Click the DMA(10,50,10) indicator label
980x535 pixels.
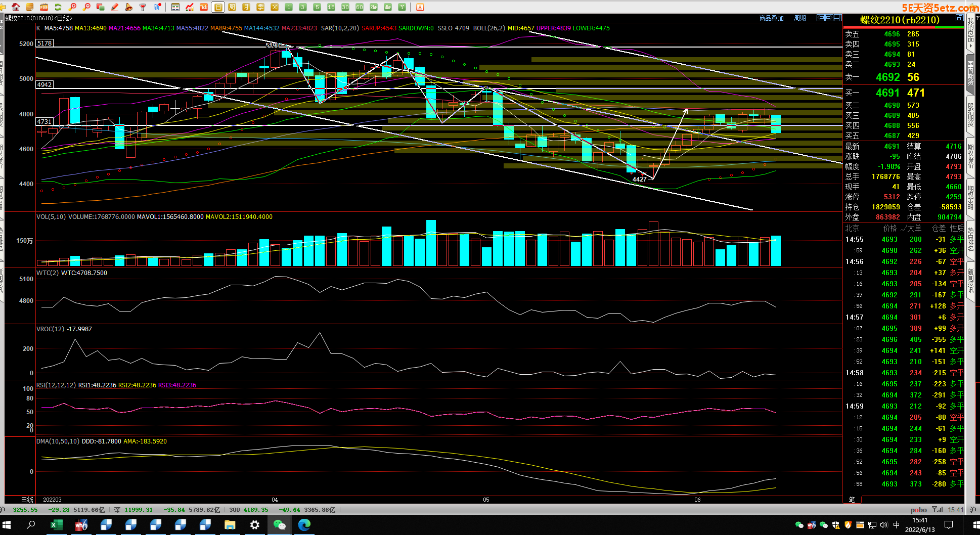(58, 441)
